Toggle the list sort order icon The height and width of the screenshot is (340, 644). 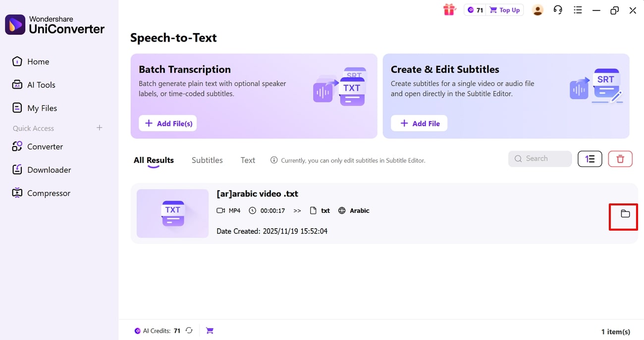590,159
